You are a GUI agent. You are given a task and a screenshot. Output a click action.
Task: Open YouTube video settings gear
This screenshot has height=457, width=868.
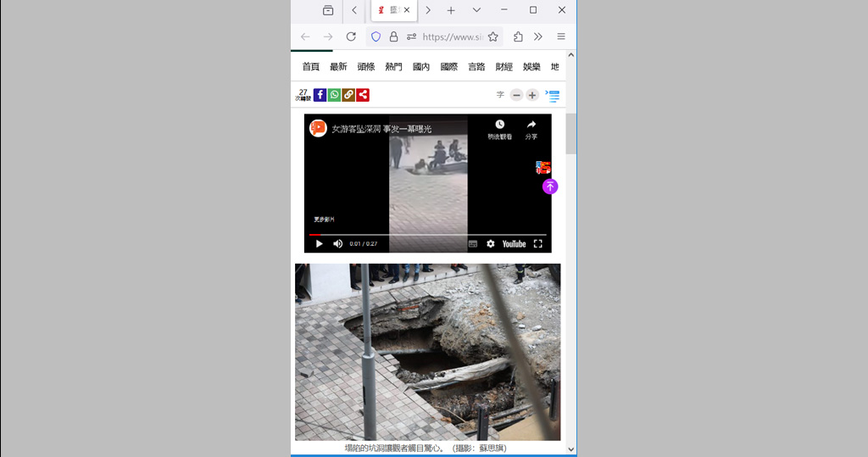pos(490,244)
